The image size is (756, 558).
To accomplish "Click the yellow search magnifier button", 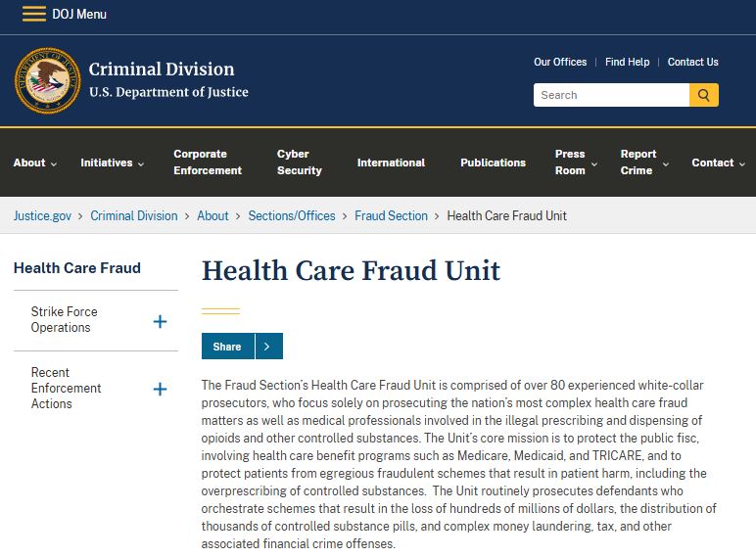I will click(x=703, y=95).
